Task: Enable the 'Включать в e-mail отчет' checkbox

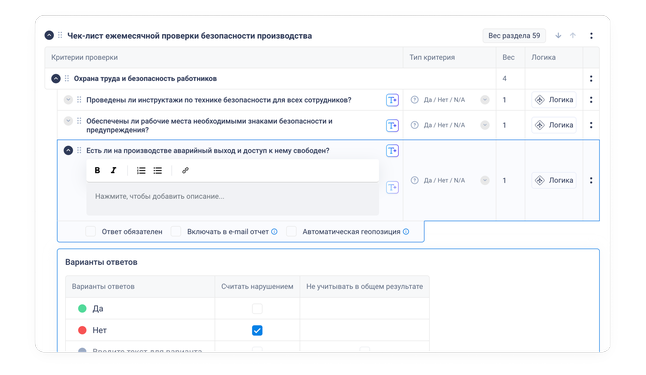Action: [176, 232]
